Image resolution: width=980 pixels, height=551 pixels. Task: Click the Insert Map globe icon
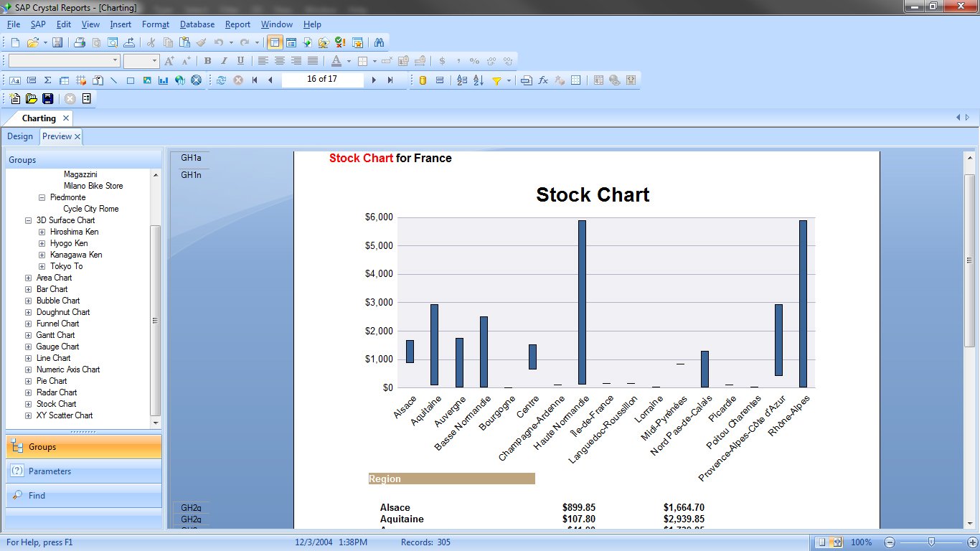tap(180, 80)
